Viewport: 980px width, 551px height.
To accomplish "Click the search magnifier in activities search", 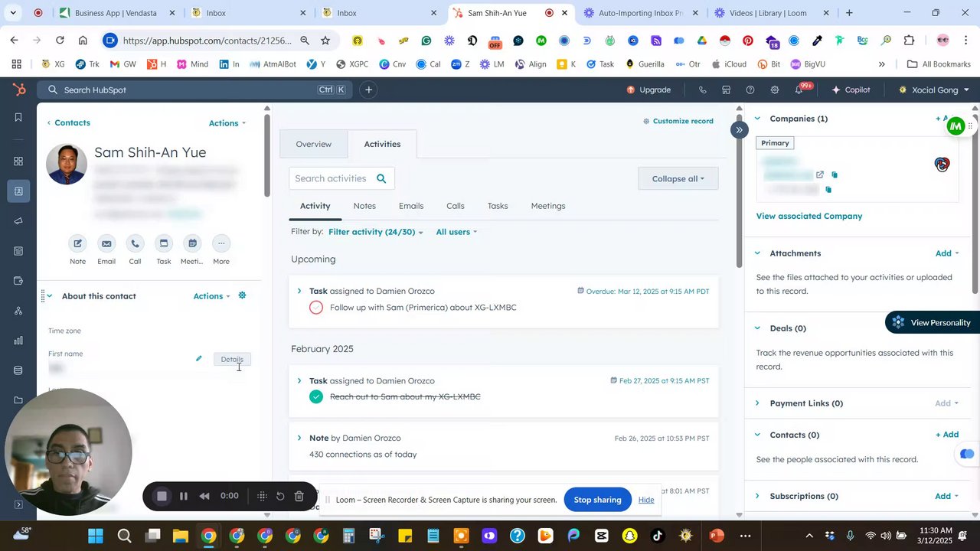I will [381, 178].
